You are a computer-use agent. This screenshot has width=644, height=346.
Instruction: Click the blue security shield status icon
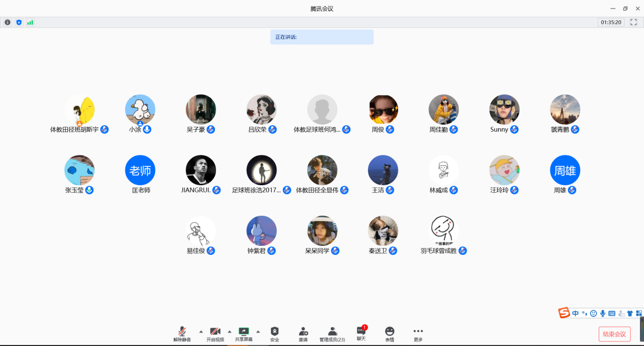click(x=19, y=22)
